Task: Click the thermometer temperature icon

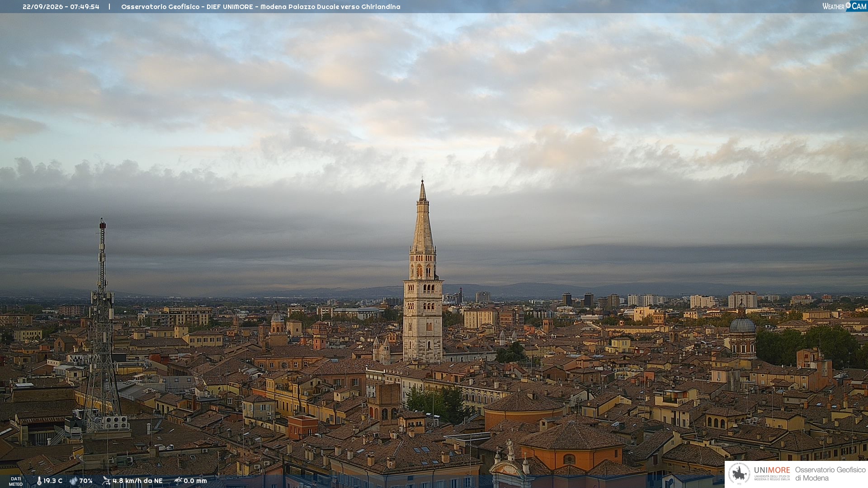Action: coord(39,481)
